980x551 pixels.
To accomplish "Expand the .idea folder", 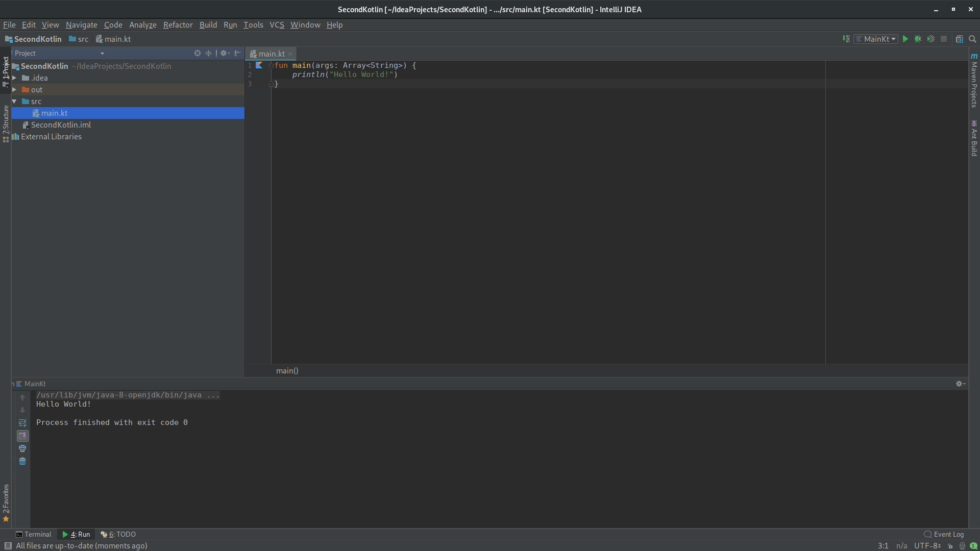I will tap(14, 78).
